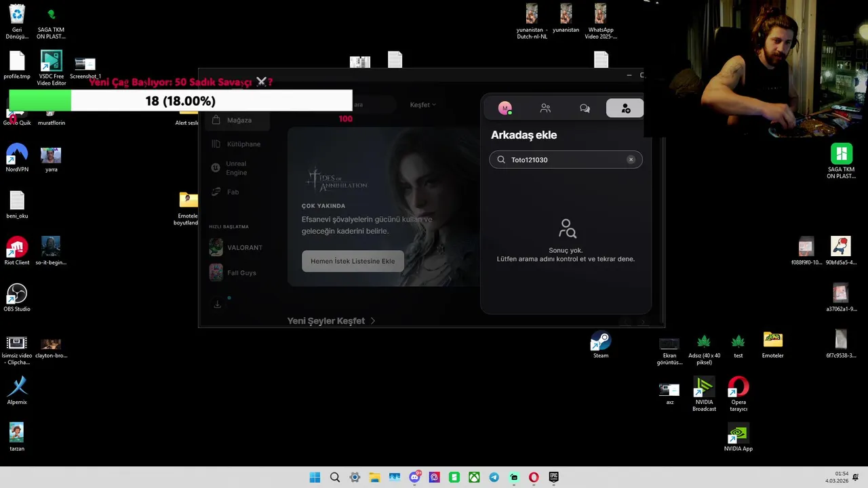Viewport: 868px width, 488px height.
Task: Open the Steam desktop shortcut
Action: pos(601,344)
